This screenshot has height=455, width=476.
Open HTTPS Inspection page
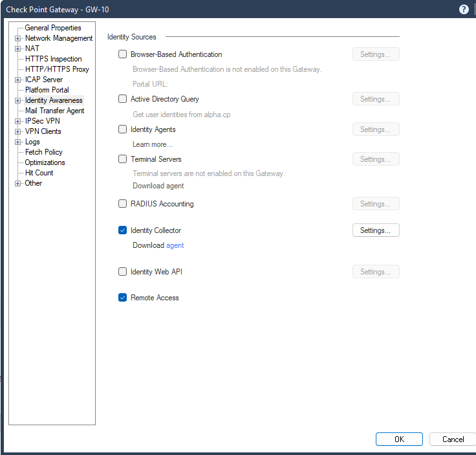pos(54,59)
